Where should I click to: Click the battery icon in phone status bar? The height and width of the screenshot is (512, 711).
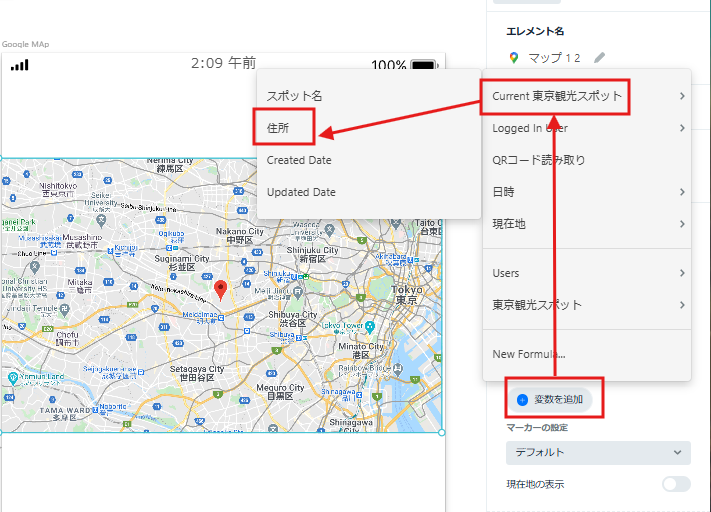[x=424, y=65]
